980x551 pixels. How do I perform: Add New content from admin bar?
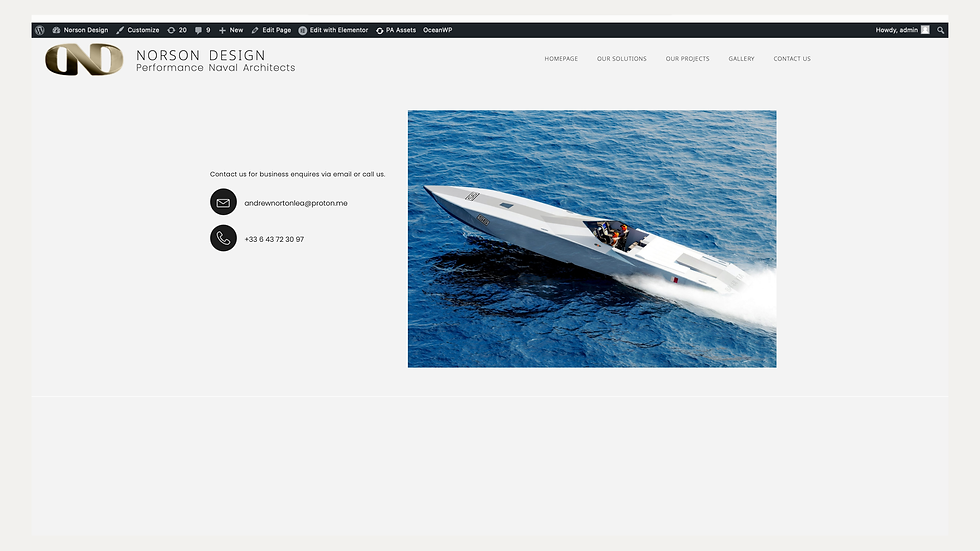231,30
